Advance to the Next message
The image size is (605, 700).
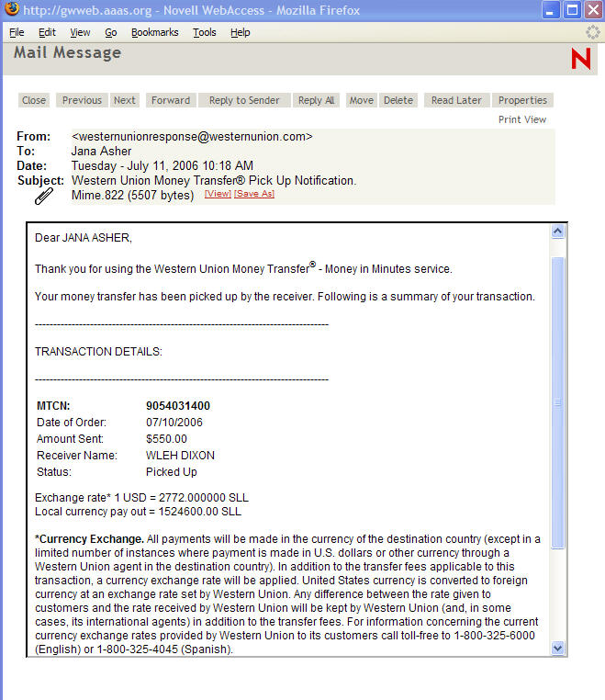click(x=125, y=100)
